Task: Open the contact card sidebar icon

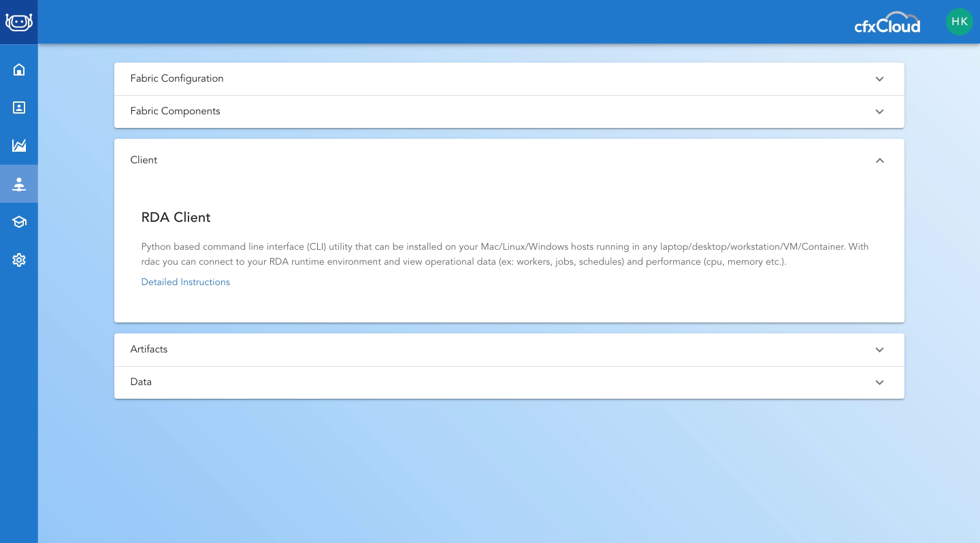Action: pyautogui.click(x=19, y=108)
